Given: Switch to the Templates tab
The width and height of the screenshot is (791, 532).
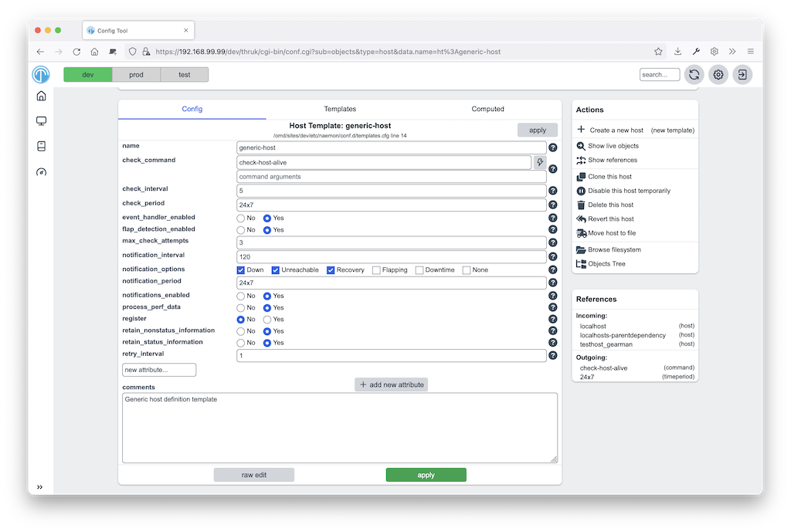Looking at the screenshot, I should (340, 109).
